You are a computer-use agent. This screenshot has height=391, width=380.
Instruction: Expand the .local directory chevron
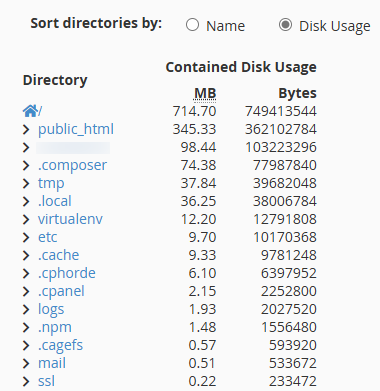26,201
